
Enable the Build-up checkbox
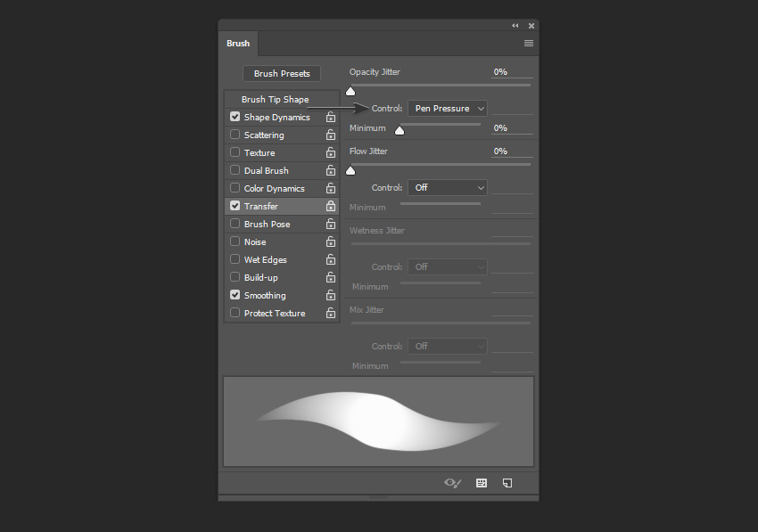[235, 277]
